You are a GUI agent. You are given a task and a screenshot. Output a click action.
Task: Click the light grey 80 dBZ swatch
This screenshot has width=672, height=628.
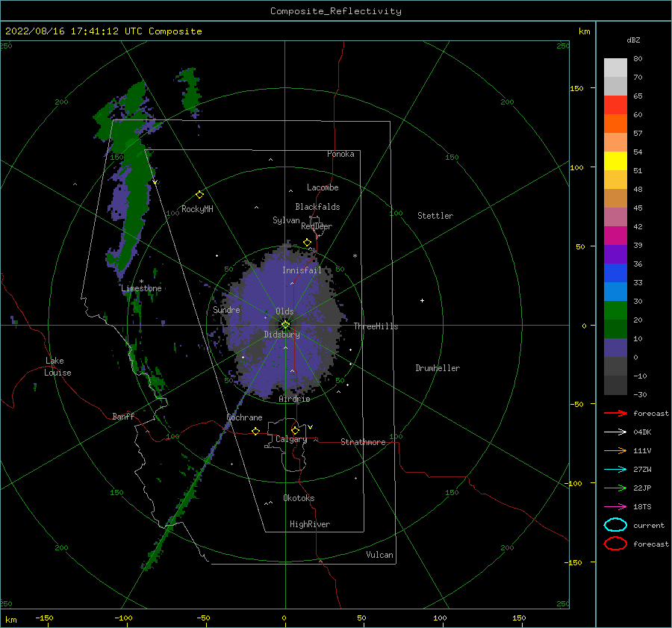(615, 68)
